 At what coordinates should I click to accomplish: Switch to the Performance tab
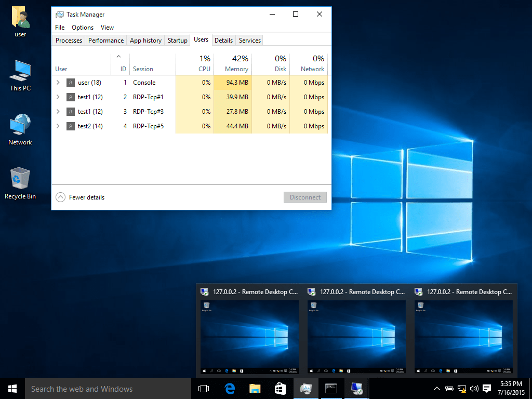pyautogui.click(x=106, y=41)
